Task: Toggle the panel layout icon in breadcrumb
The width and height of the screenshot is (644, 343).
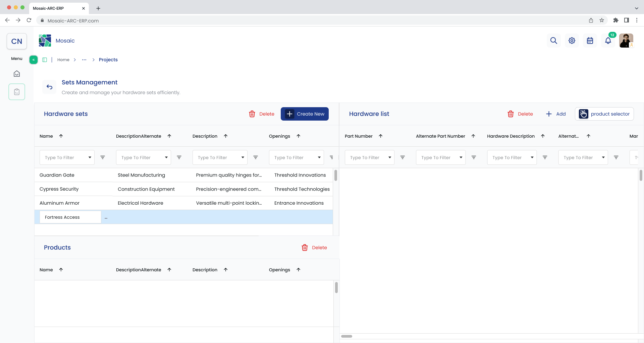Action: [45, 60]
